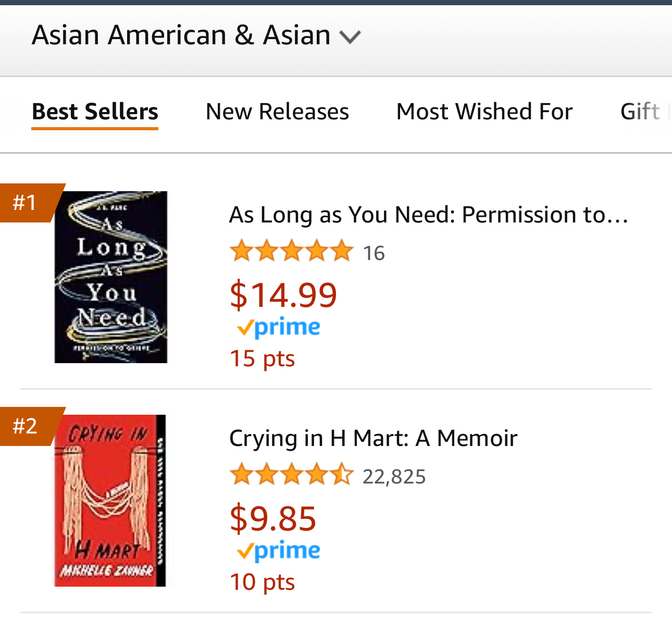
Task: Click the As Long as You Need title link
Action: click(428, 215)
